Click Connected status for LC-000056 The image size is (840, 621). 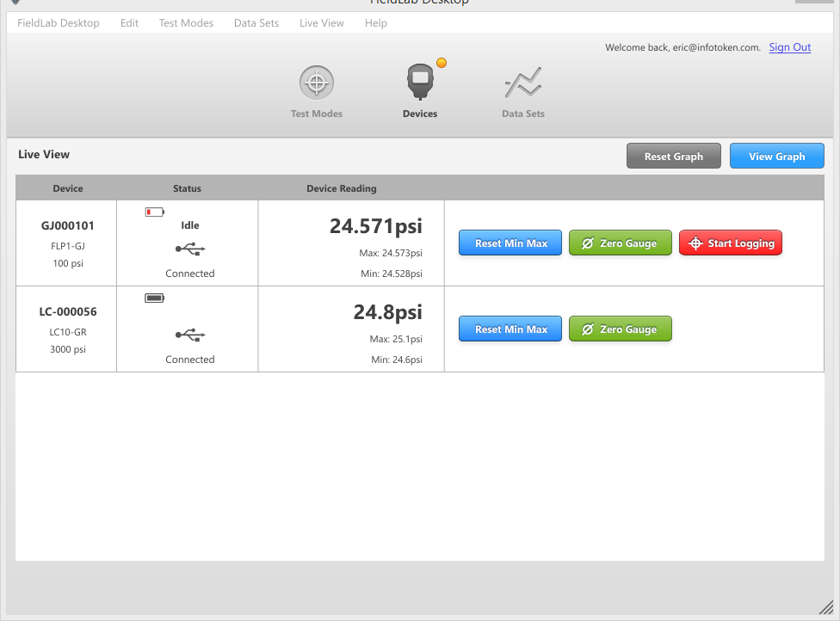point(189,360)
